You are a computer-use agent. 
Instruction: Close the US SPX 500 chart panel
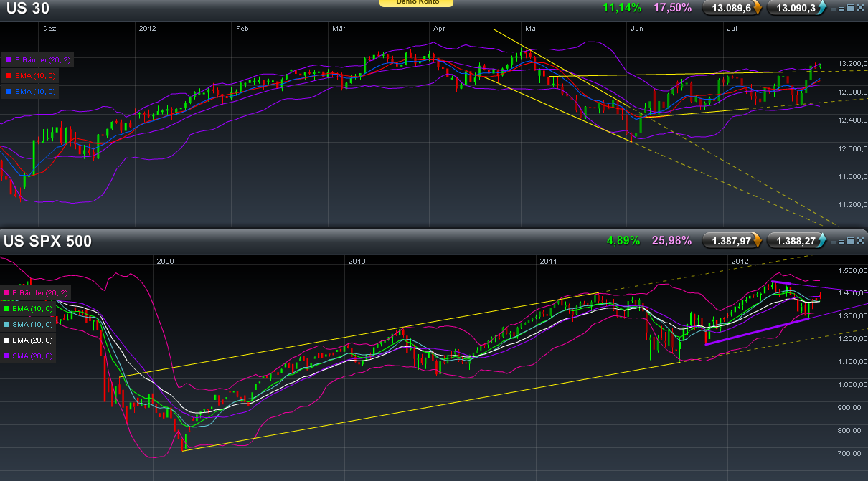coord(860,241)
